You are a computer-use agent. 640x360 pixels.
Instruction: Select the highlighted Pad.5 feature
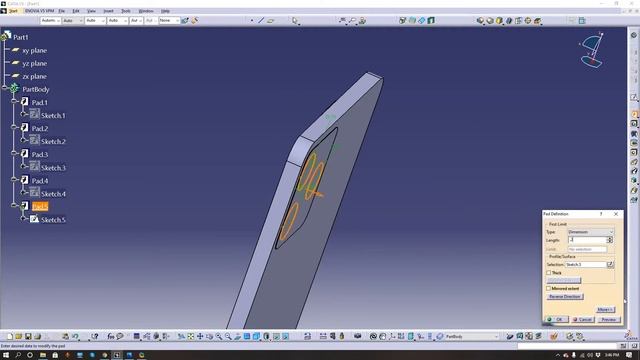pyautogui.click(x=40, y=207)
